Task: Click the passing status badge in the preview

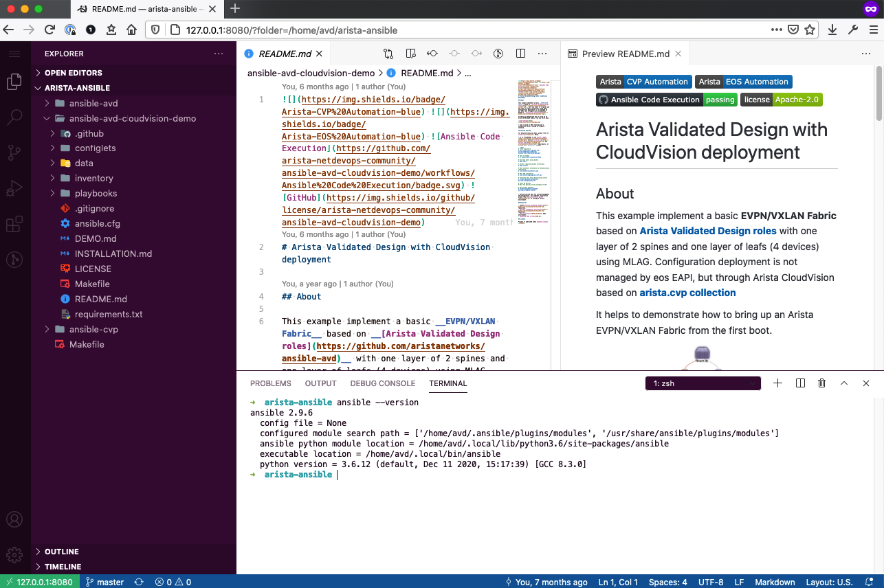Action: point(719,99)
